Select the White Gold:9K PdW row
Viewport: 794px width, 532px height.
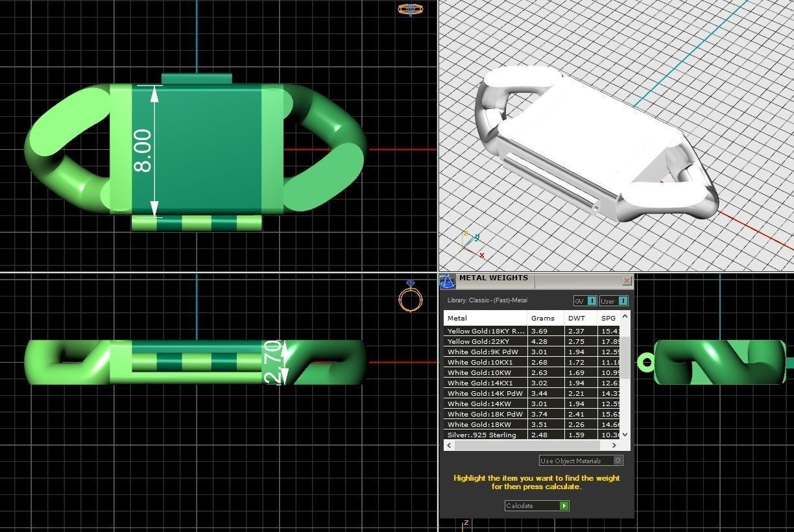pyautogui.click(x=532, y=352)
